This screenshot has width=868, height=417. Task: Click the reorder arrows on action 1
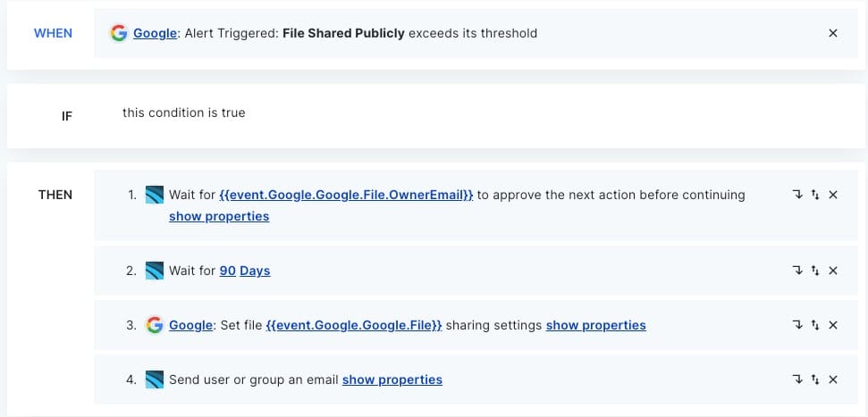coord(815,195)
